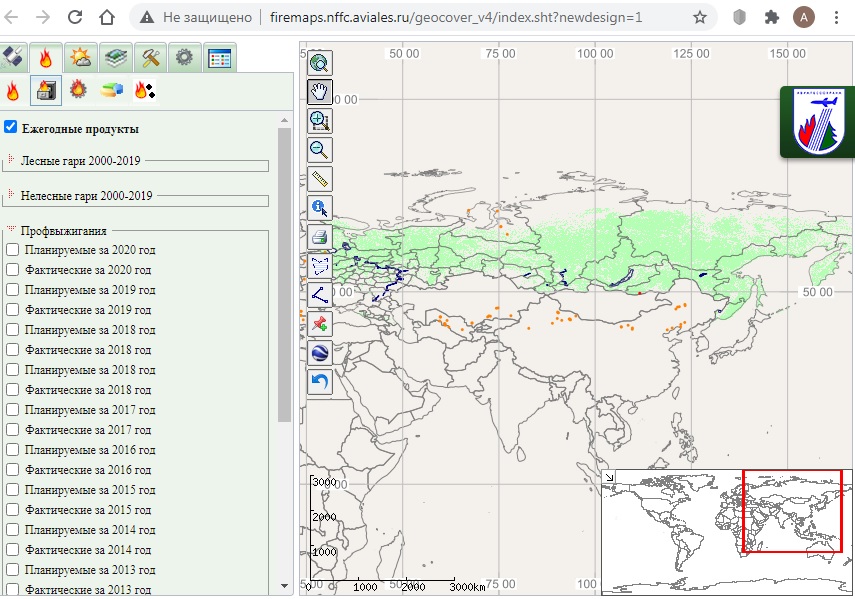Uncheck the Ежегодные продукты checkbox
This screenshot has height=599, width=855.
click(x=11, y=127)
